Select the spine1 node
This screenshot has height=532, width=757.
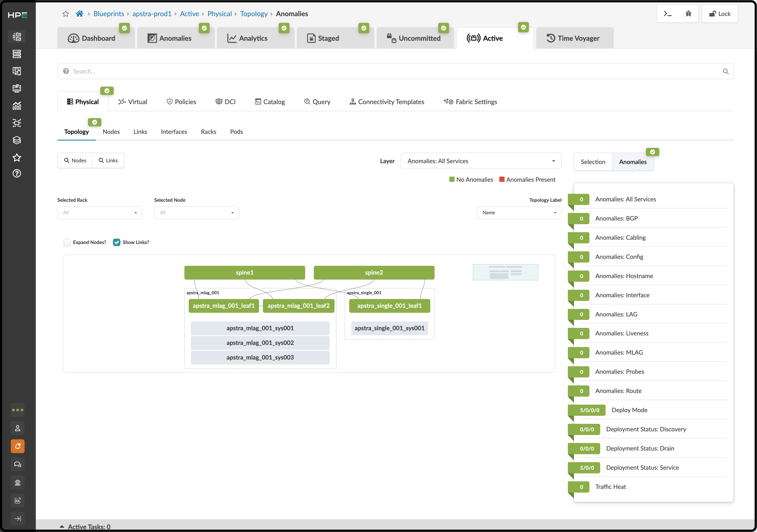click(x=245, y=273)
